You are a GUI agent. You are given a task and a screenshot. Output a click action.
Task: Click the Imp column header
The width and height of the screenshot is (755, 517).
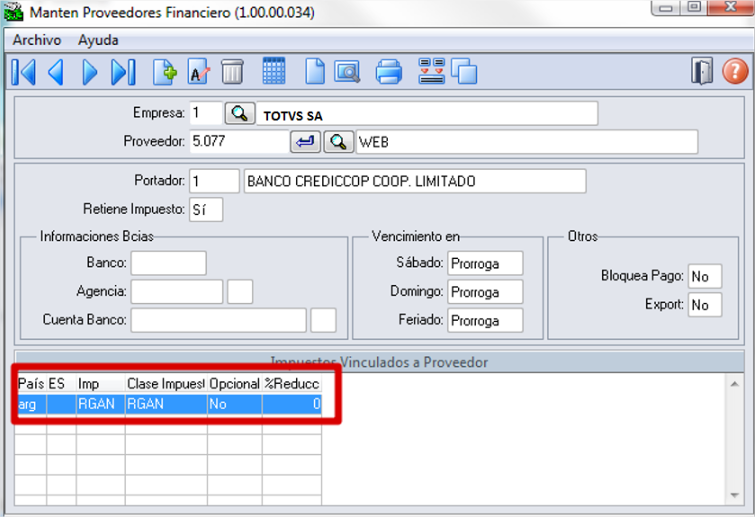point(101,384)
